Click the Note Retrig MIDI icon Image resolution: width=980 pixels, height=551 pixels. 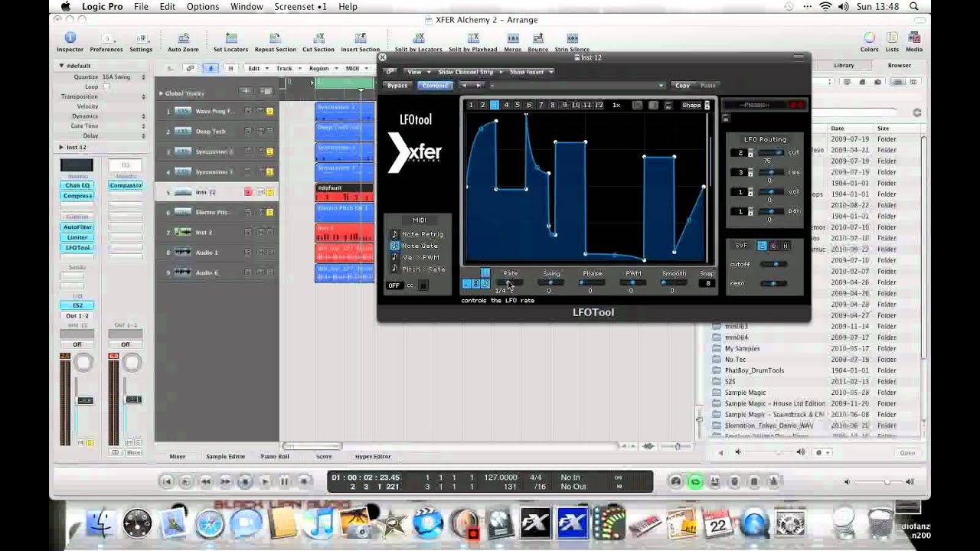(395, 234)
